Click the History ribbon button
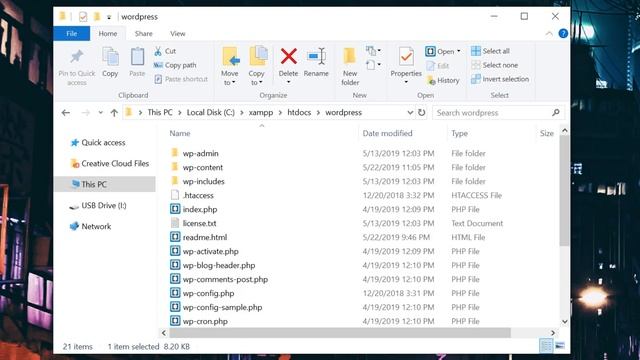640x360 pixels. 443,80
